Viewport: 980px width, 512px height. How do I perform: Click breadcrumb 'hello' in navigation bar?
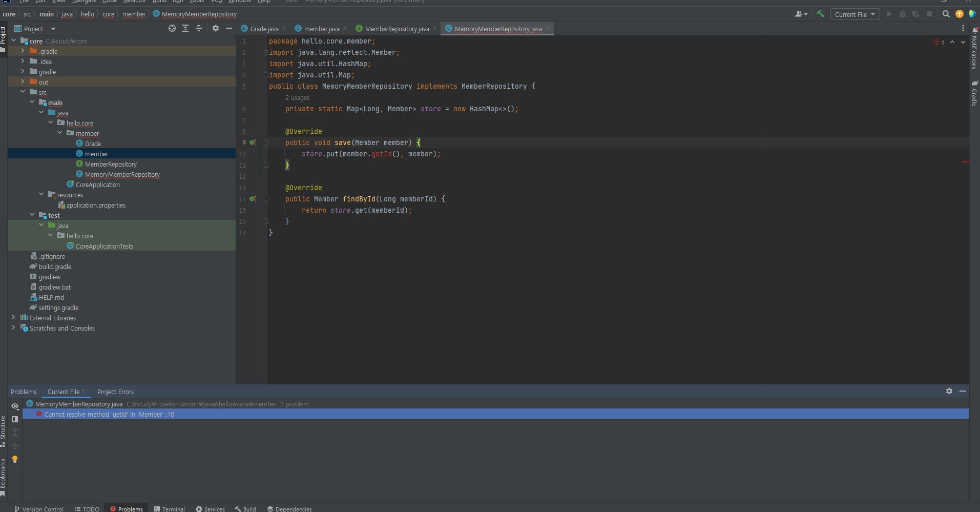pos(88,14)
